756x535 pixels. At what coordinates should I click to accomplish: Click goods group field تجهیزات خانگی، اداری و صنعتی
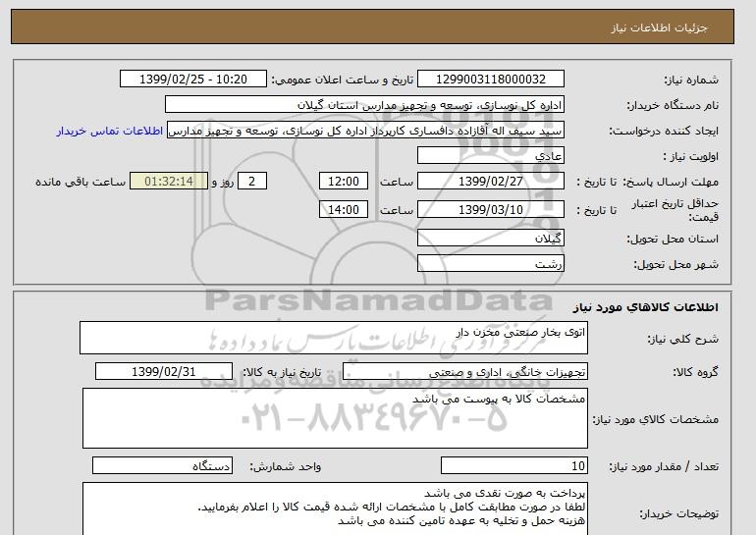tap(464, 372)
